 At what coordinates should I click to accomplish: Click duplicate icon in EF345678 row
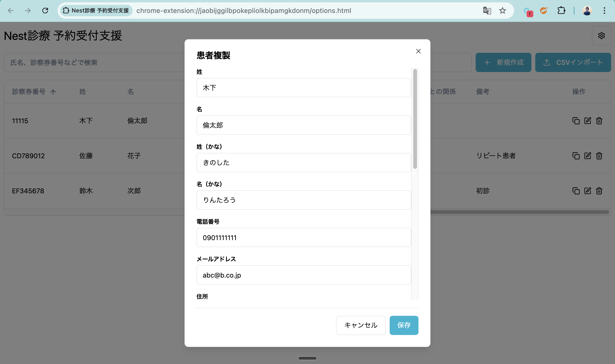(576, 191)
